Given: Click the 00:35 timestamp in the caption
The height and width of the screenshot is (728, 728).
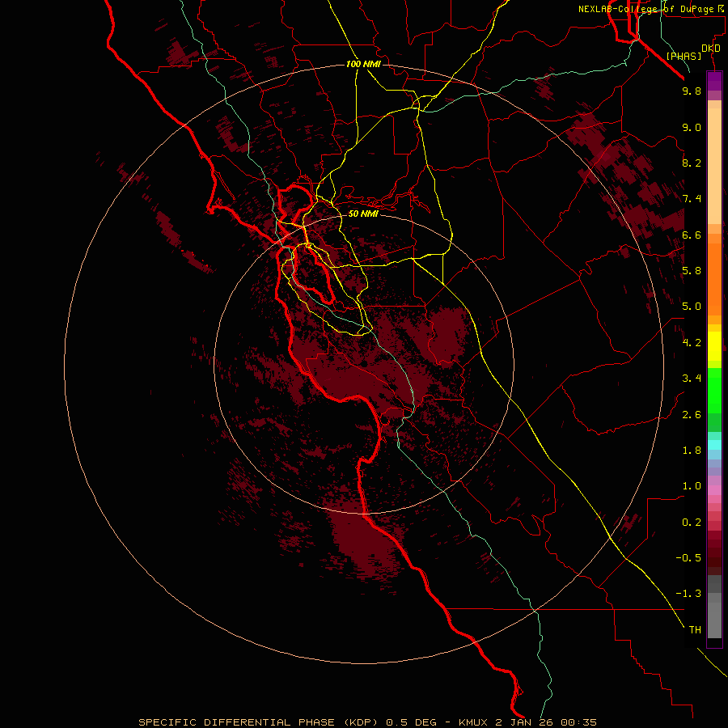Looking at the screenshot, I should (x=578, y=722).
